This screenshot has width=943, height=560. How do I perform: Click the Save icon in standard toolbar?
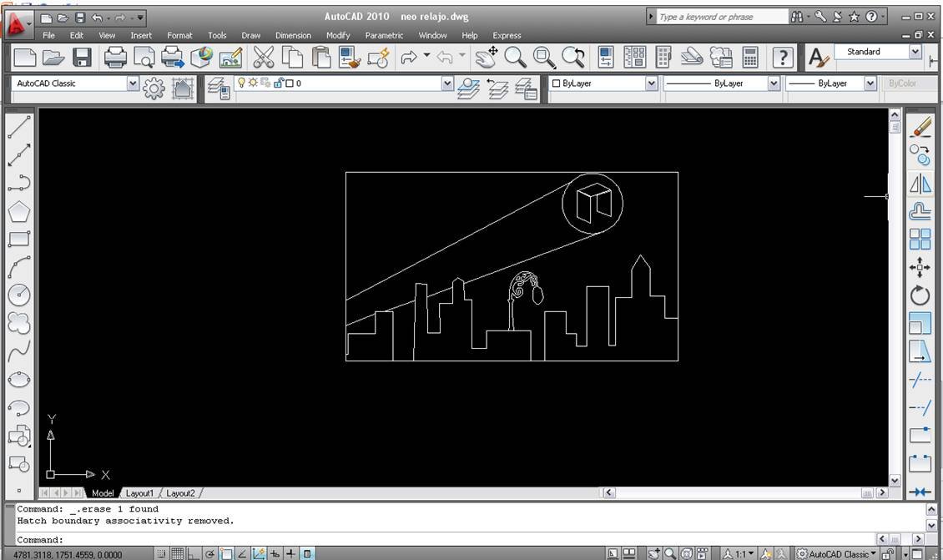[83, 57]
